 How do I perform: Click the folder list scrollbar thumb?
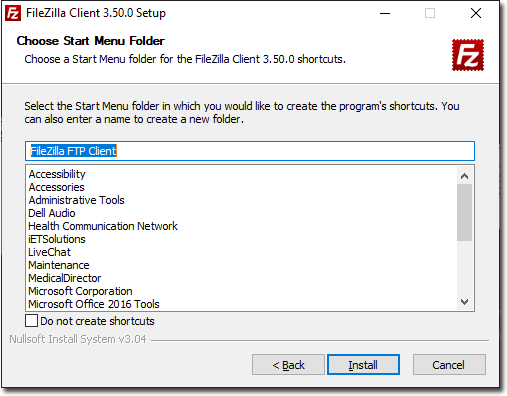[x=464, y=212]
